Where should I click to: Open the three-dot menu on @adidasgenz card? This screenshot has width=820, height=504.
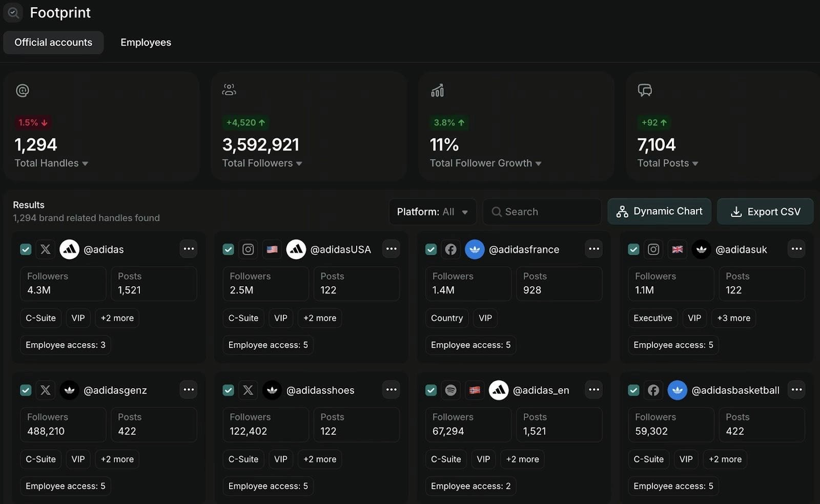[189, 390]
